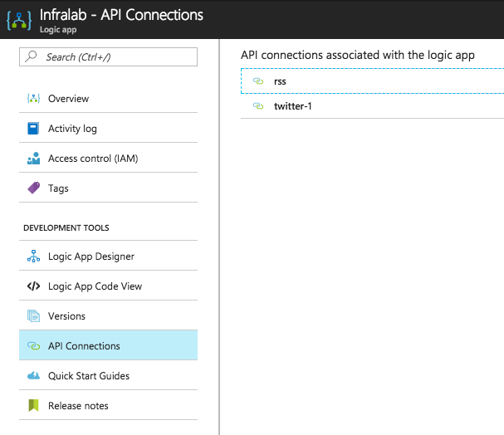
Task: Open Logic App Code View
Action: tap(108, 286)
